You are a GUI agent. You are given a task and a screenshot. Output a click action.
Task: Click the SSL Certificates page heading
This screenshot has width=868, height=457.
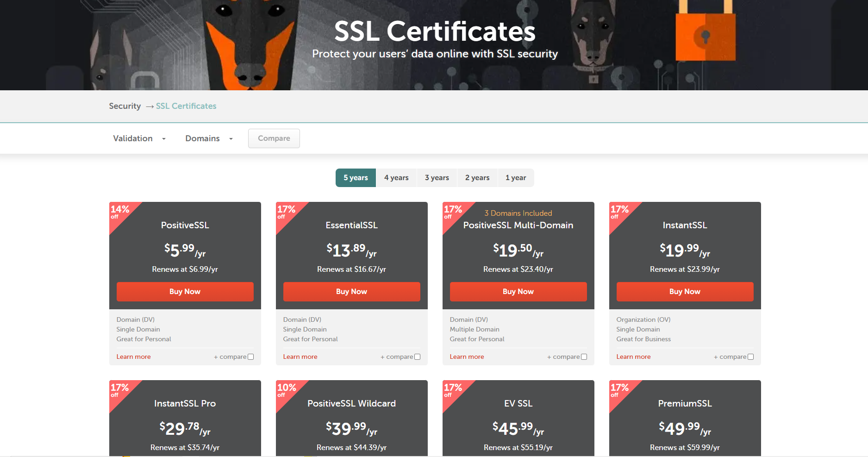coord(435,31)
